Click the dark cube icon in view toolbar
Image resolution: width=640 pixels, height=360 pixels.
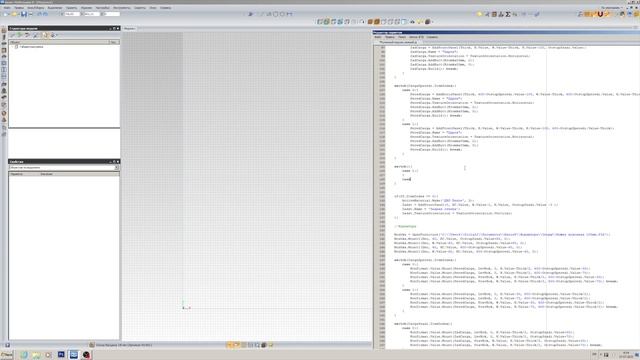[427, 22]
